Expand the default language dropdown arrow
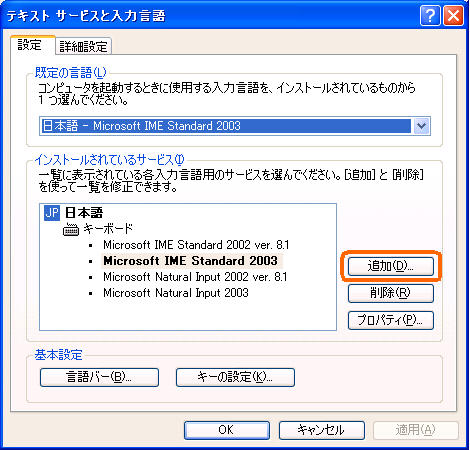Viewport: 470px width, 450px height. tap(421, 126)
